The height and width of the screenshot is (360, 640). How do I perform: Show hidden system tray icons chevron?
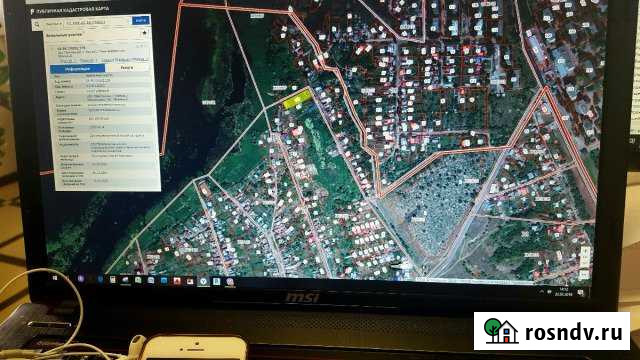pyautogui.click(x=542, y=291)
